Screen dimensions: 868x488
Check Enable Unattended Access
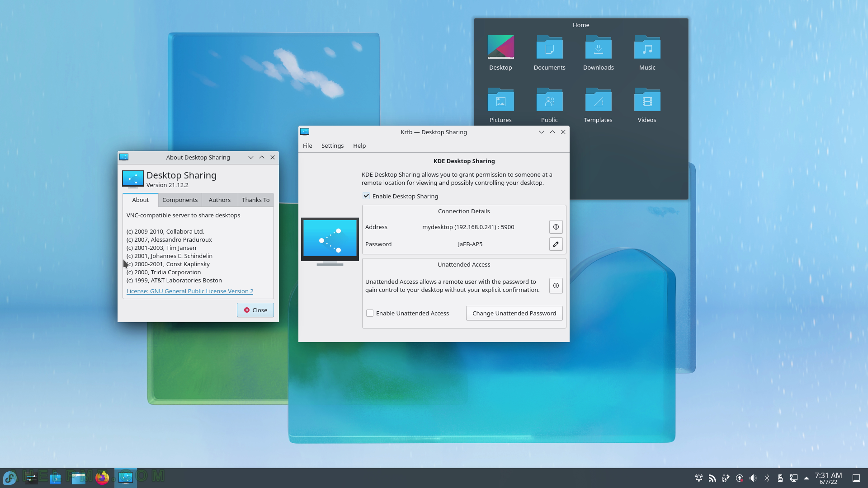370,313
